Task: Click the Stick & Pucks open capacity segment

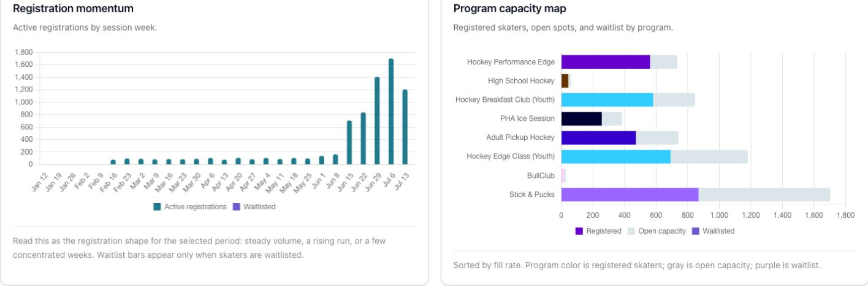Action: [x=764, y=195]
